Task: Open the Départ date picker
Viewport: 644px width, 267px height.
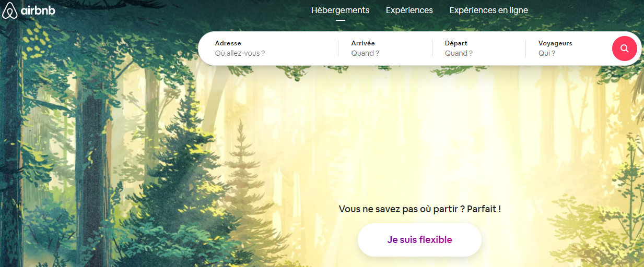Action: (x=479, y=48)
